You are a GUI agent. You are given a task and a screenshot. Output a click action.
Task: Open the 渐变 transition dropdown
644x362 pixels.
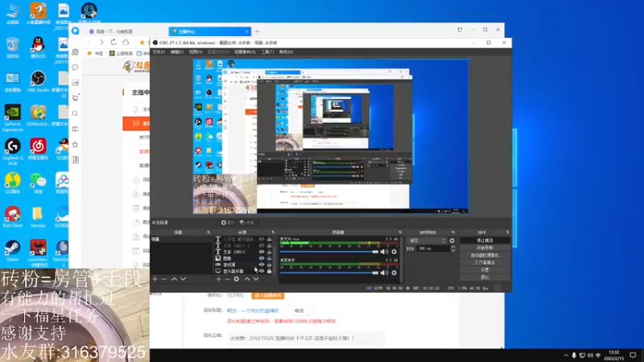(427, 241)
